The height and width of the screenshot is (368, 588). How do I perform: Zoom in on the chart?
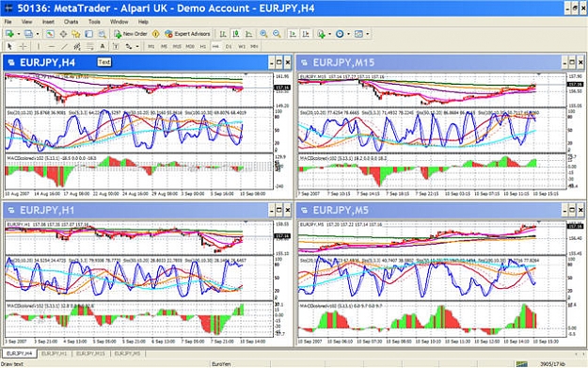point(263,34)
